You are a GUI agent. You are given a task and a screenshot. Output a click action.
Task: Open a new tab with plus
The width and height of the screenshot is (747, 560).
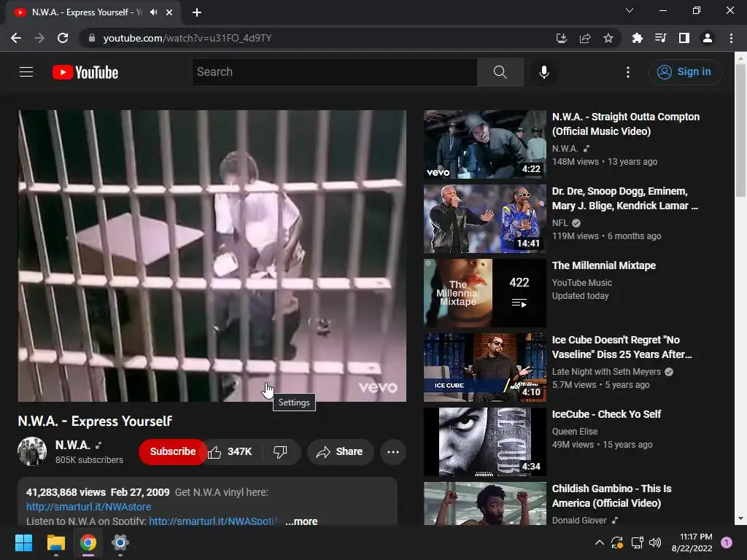pos(197,12)
